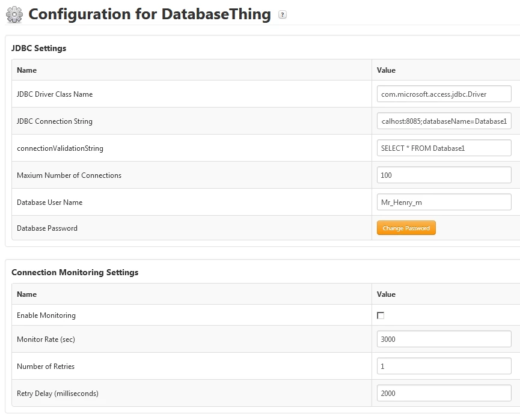Edit the JDBC Driver Class Name field
The height and width of the screenshot is (420, 520).
click(x=444, y=94)
